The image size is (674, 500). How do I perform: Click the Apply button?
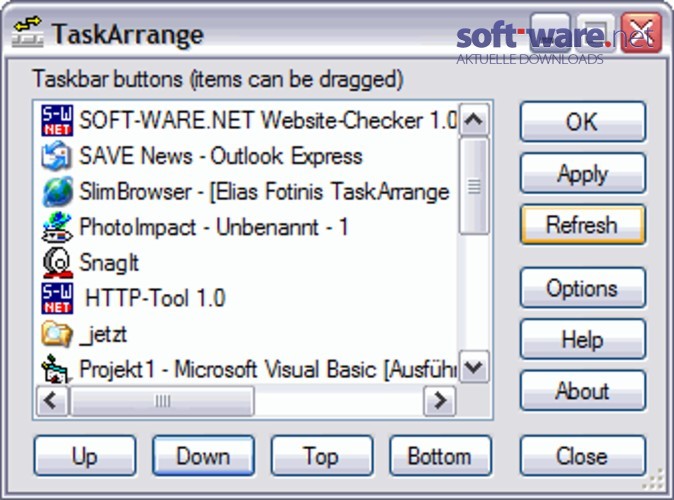(582, 173)
